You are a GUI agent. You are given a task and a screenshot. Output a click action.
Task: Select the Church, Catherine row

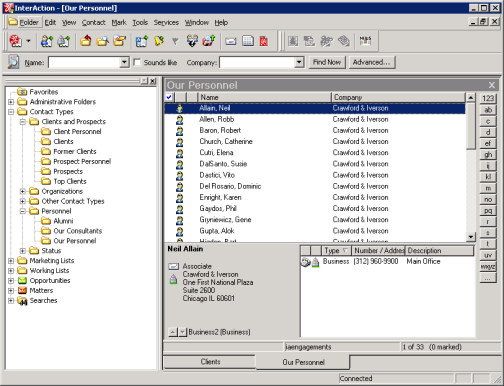tap(315, 142)
